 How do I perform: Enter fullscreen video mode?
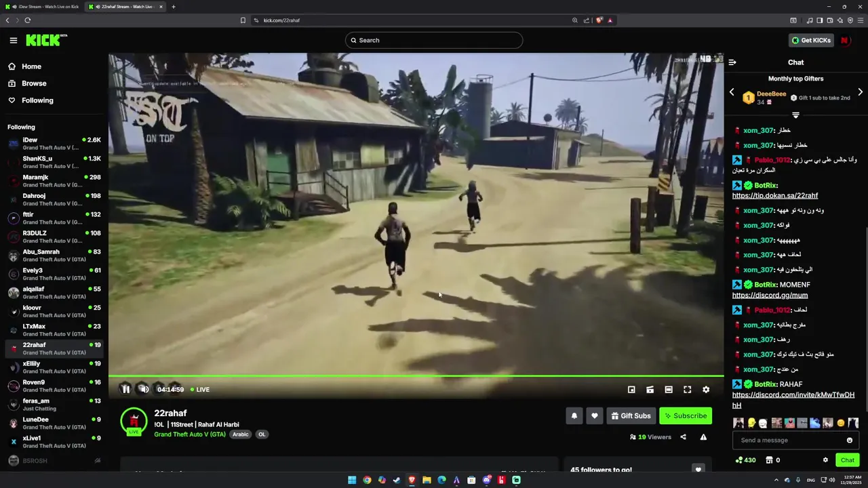(x=687, y=390)
